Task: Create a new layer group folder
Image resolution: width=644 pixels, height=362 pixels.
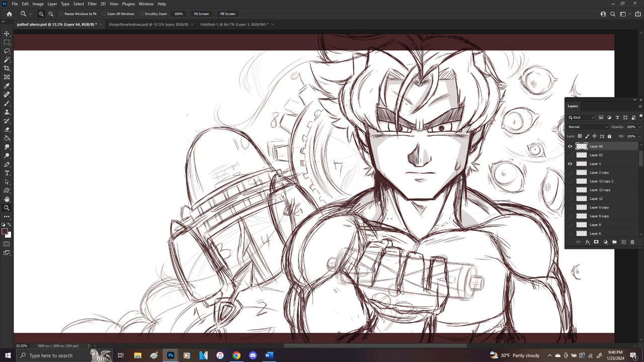Action: (x=614, y=242)
